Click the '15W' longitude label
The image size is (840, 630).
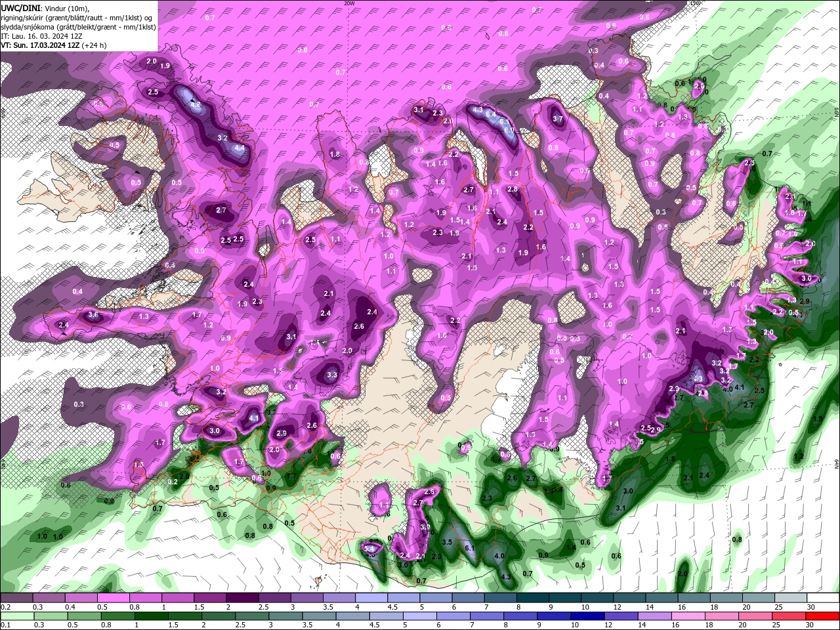pyautogui.click(x=696, y=3)
